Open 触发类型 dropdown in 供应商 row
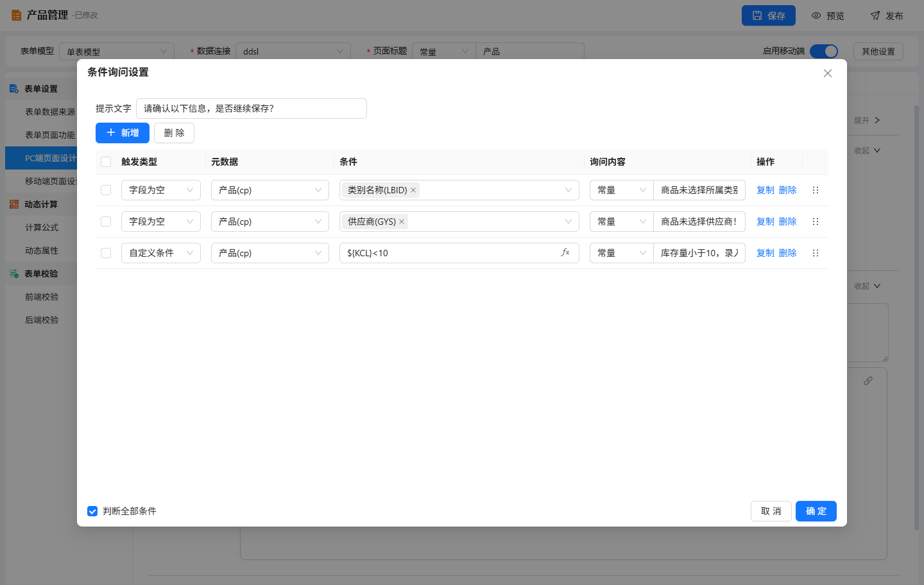Screen dimensions: 924x585 pyautogui.click(x=161, y=222)
